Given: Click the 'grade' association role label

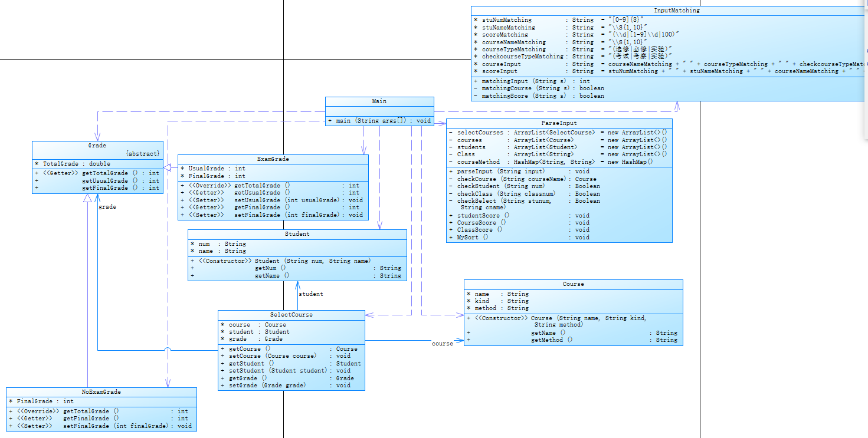Looking at the screenshot, I should coord(107,207).
